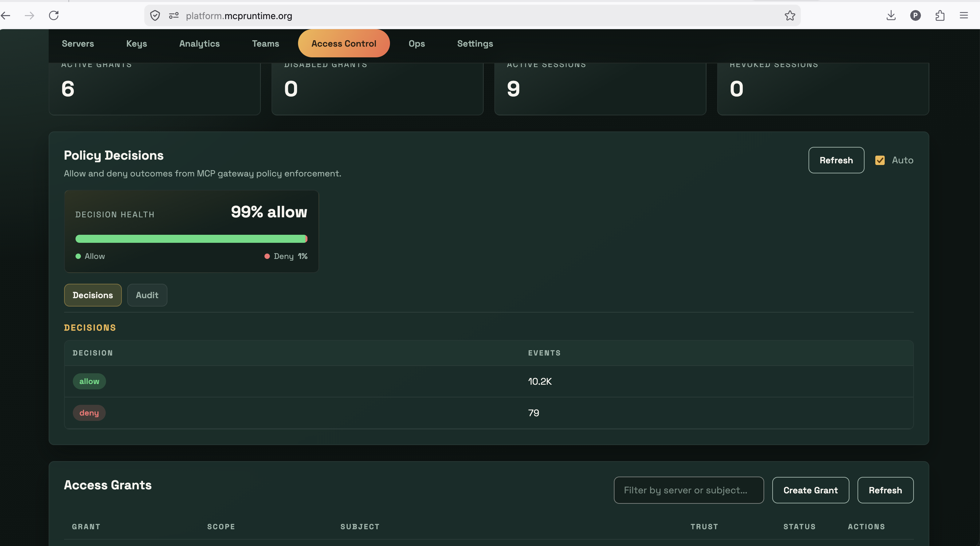Open site permissions icon in address bar

tap(174, 15)
